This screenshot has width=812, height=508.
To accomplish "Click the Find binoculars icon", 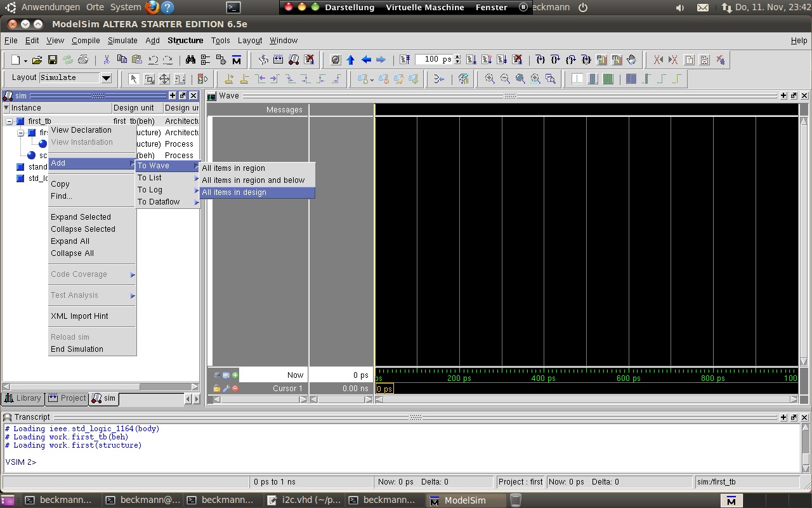I will 190,60.
